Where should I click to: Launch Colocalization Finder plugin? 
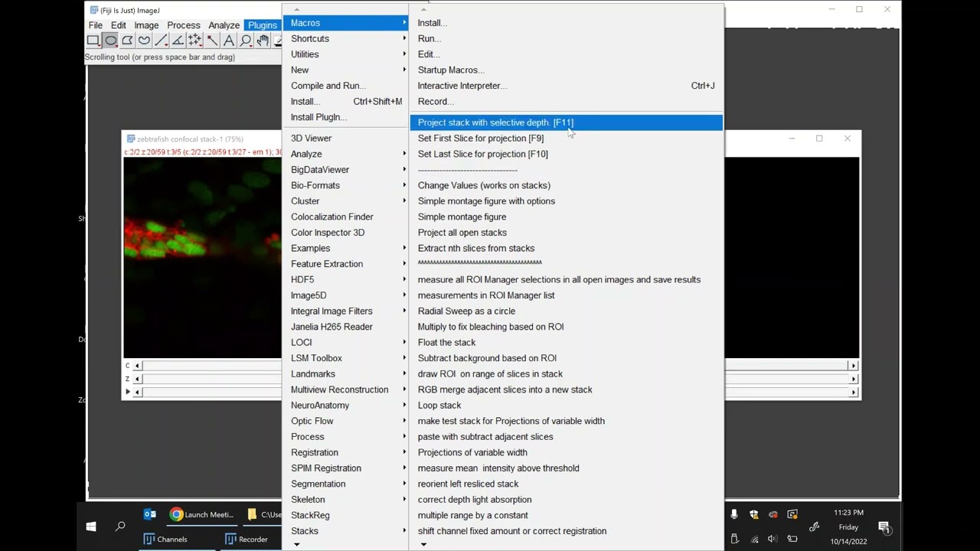point(345,217)
